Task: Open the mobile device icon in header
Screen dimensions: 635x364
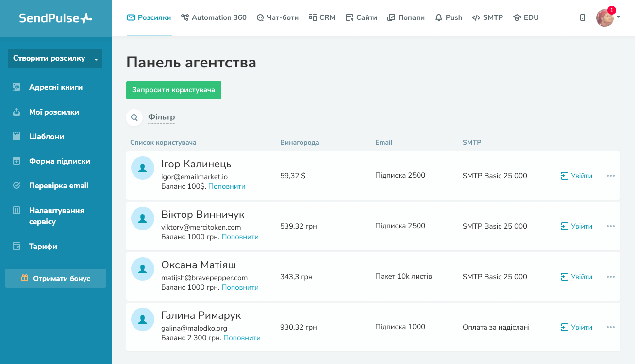Action: point(583,17)
